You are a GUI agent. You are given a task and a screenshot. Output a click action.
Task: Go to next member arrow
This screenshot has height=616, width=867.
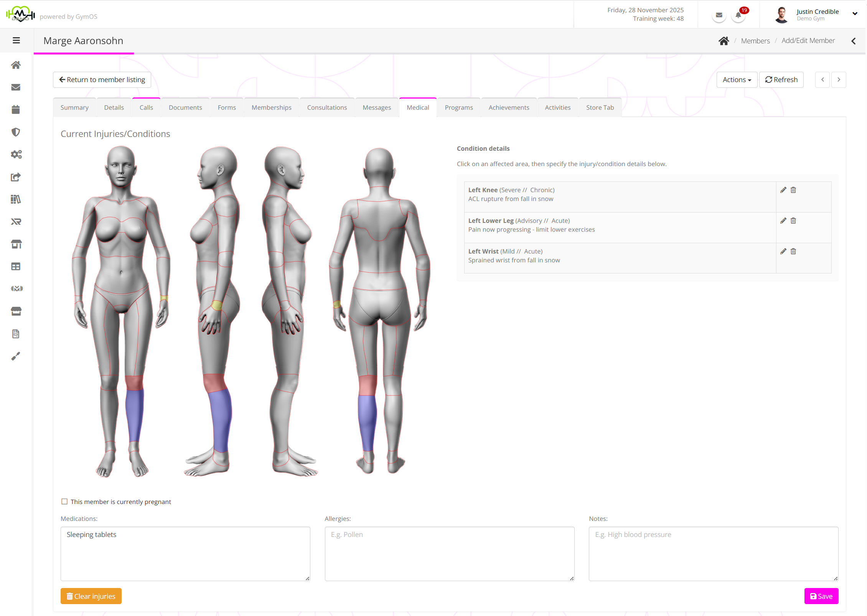839,80
